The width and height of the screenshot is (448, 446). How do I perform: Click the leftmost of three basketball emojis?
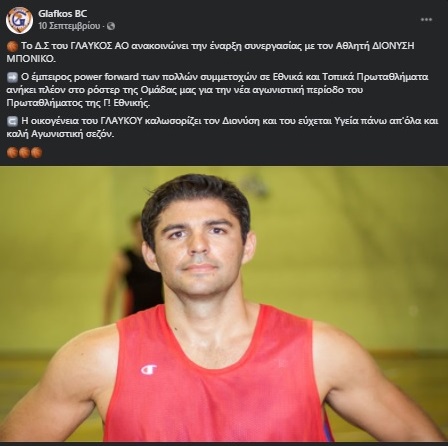[12, 152]
